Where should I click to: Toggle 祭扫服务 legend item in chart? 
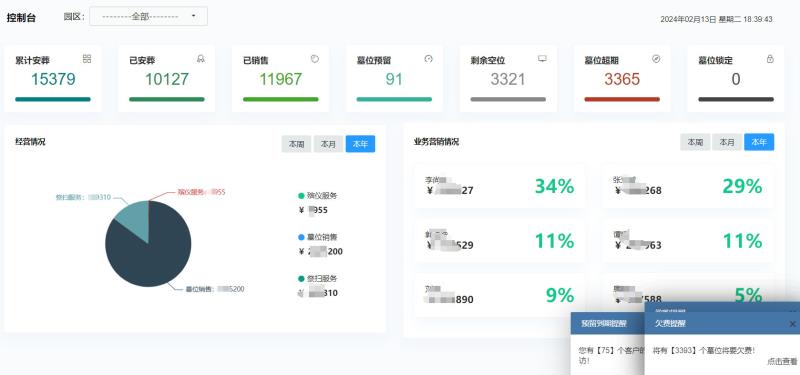pyautogui.click(x=317, y=279)
